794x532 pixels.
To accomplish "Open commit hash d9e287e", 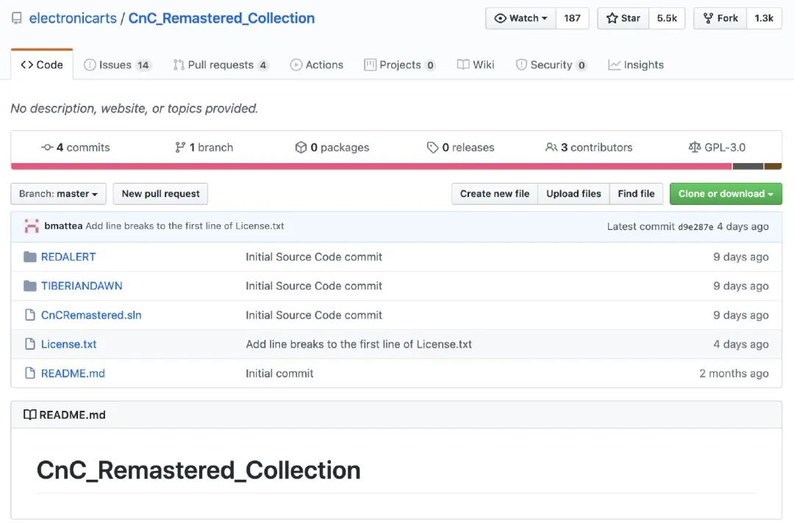I will 695,227.
